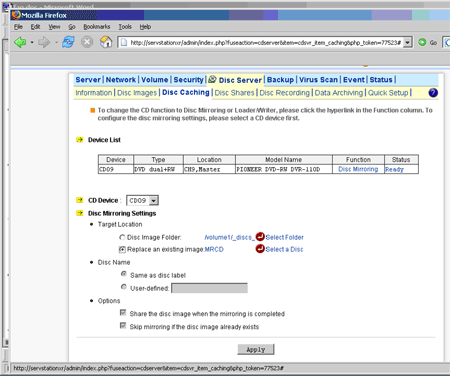Image resolution: width=450 pixels, height=376 pixels.
Task: Open the Disc Shares sub-tab
Action: (x=234, y=93)
